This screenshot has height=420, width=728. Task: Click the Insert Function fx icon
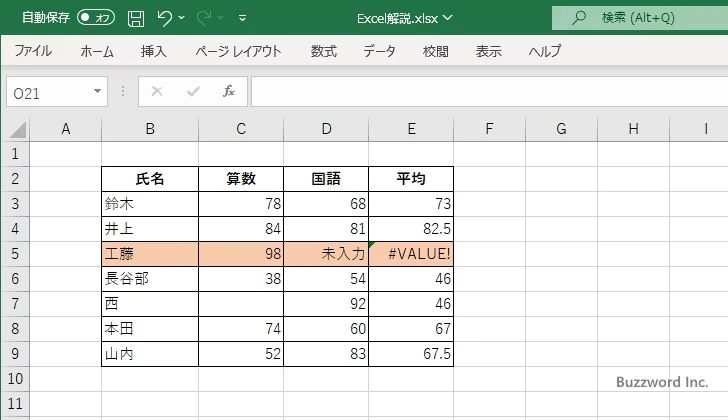click(229, 91)
